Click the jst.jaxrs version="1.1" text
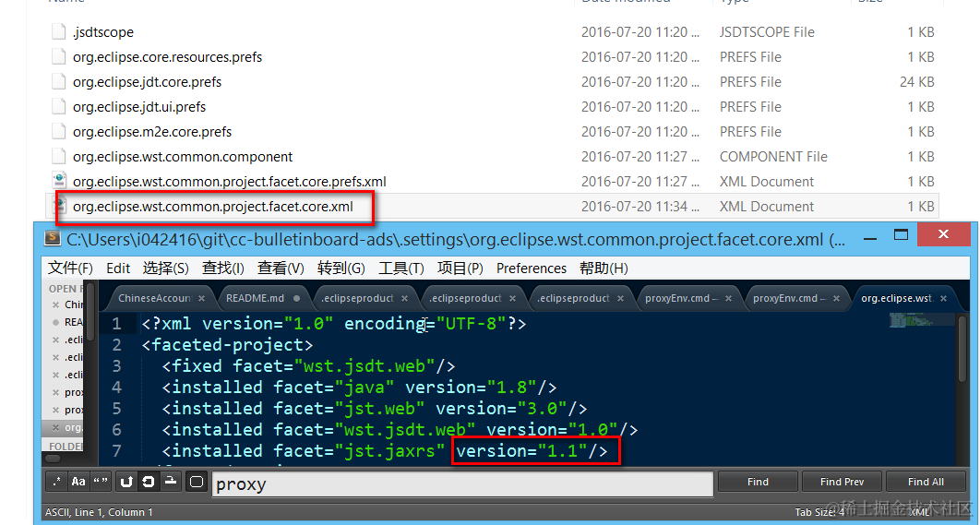The width and height of the screenshot is (980, 525). point(532,450)
